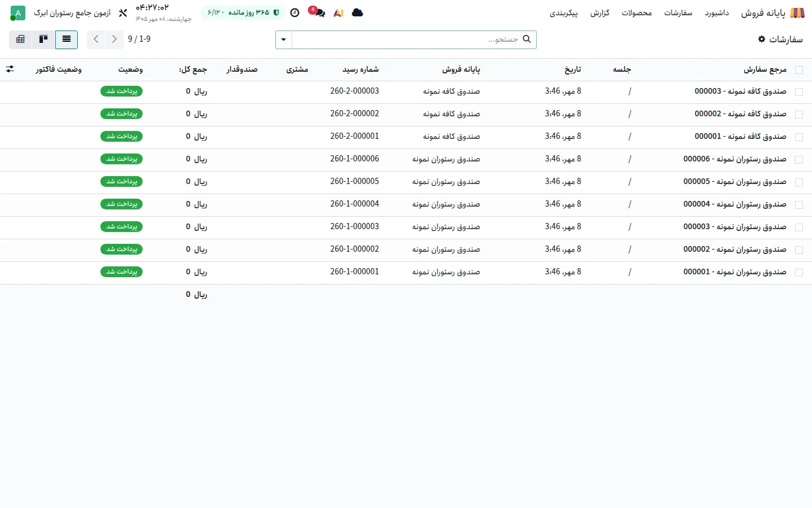
Task: Open the clock activities icon
Action: tap(294, 13)
